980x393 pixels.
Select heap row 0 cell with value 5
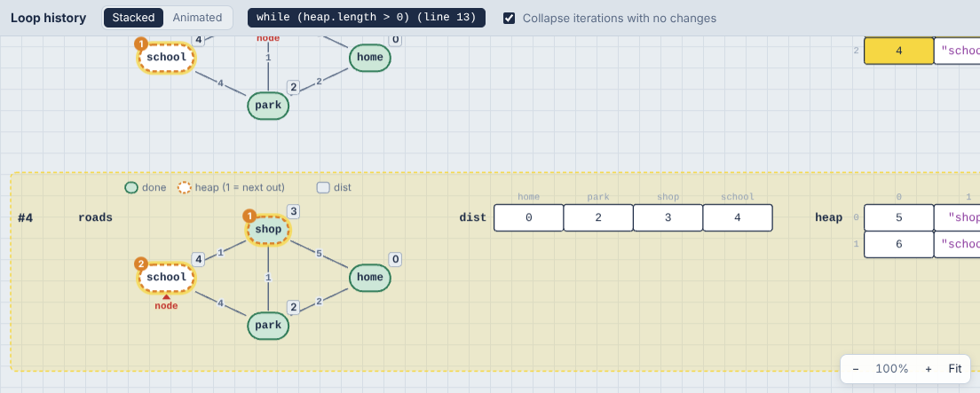tap(898, 218)
